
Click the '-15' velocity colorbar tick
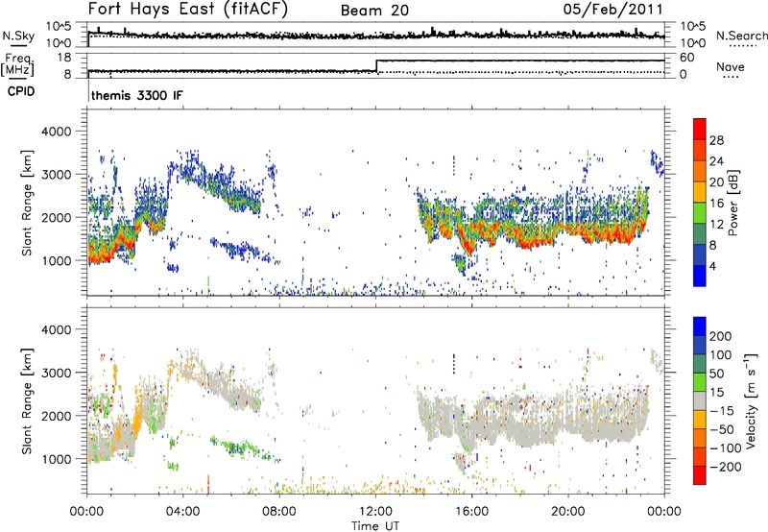722,411
